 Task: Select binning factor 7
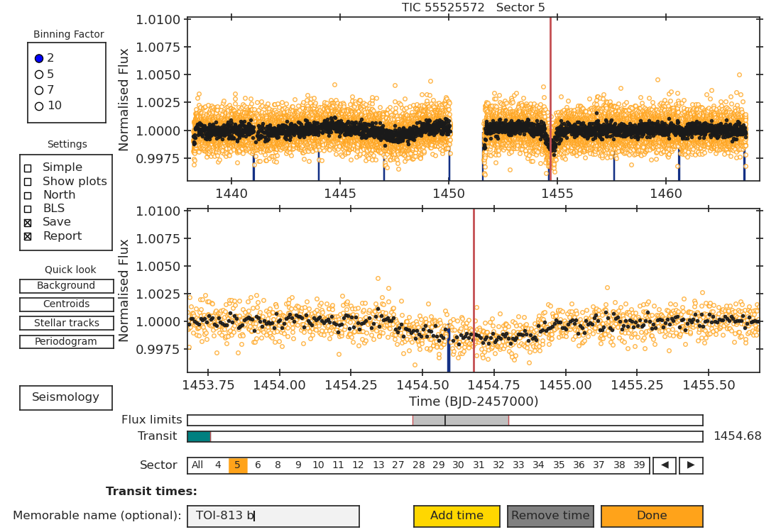pos(39,91)
